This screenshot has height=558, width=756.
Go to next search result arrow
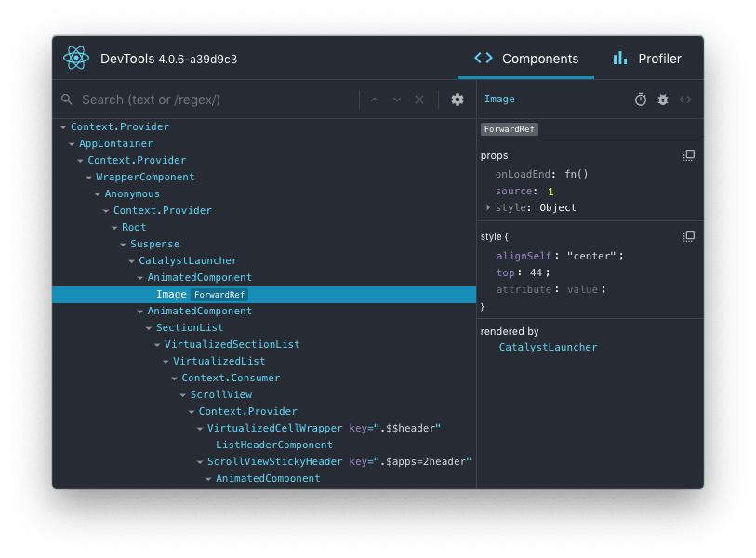point(397,100)
